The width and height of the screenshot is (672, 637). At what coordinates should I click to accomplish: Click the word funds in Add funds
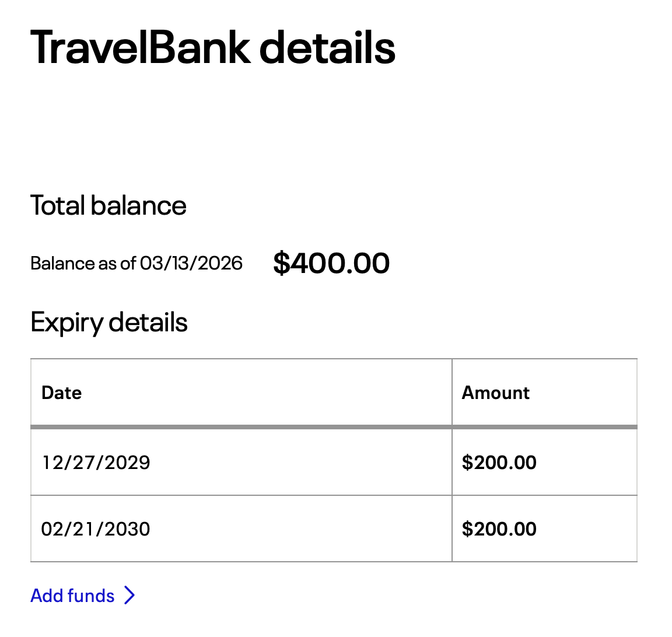(91, 596)
